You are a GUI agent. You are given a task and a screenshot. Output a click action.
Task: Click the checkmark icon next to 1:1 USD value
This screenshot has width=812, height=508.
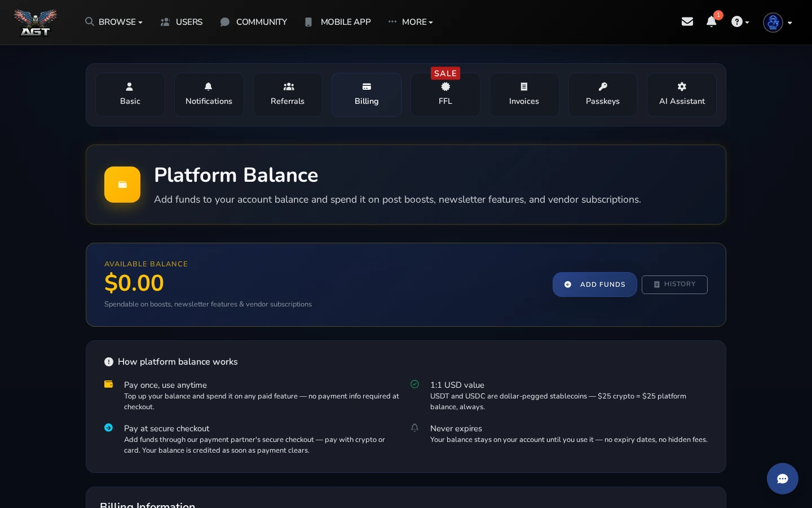coord(415,384)
